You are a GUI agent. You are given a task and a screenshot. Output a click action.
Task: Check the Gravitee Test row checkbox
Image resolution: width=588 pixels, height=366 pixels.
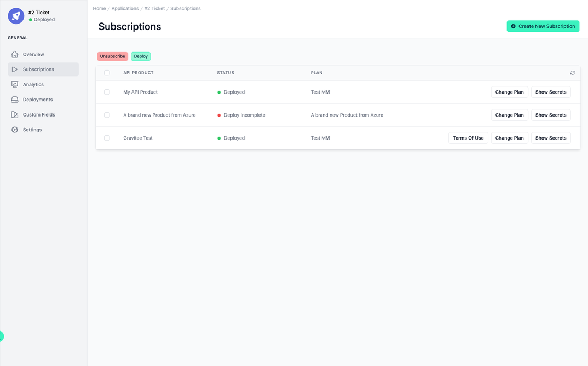pyautogui.click(x=107, y=138)
